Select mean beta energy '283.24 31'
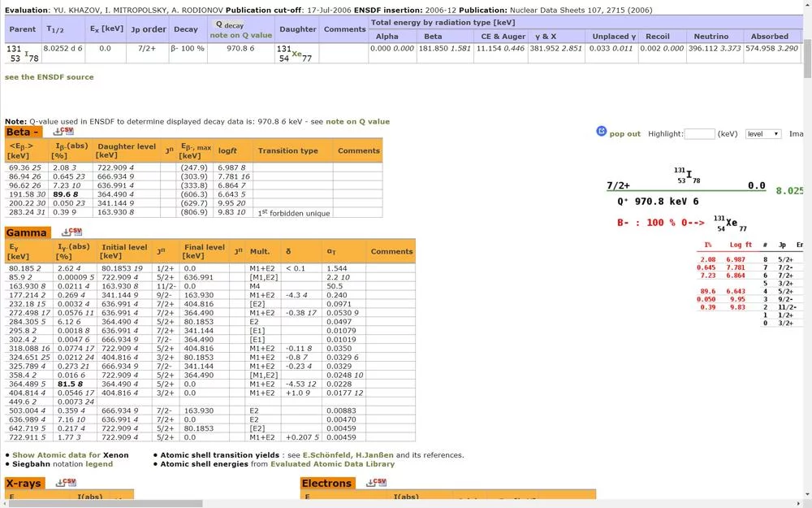 pyautogui.click(x=25, y=212)
